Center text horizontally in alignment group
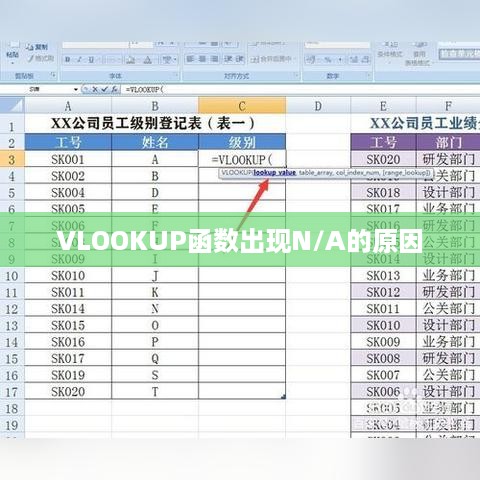The width and height of the screenshot is (480, 480). (202, 59)
